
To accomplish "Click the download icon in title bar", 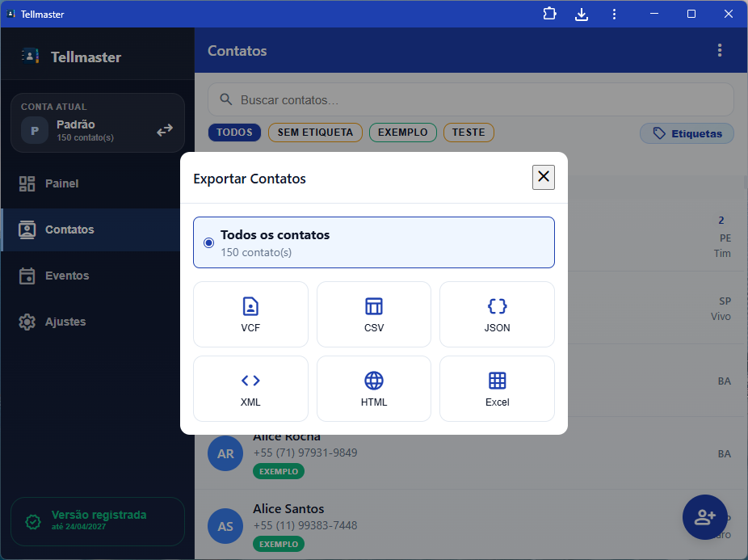I will click(582, 15).
